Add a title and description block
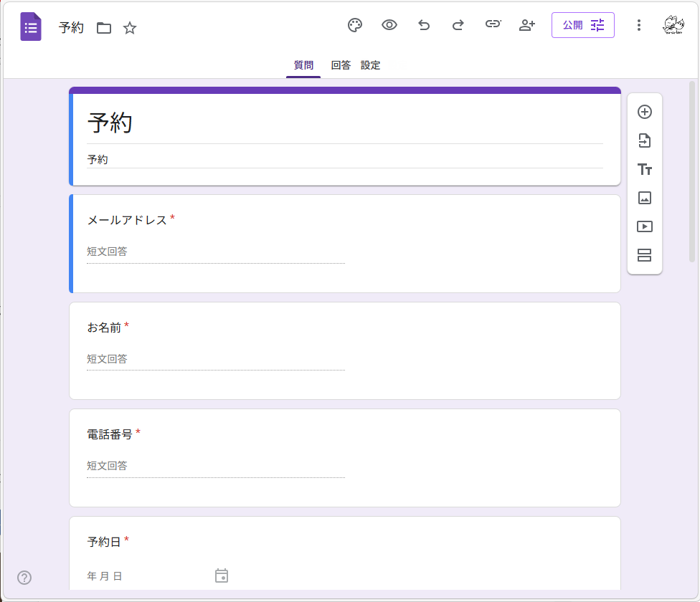 pyautogui.click(x=644, y=169)
